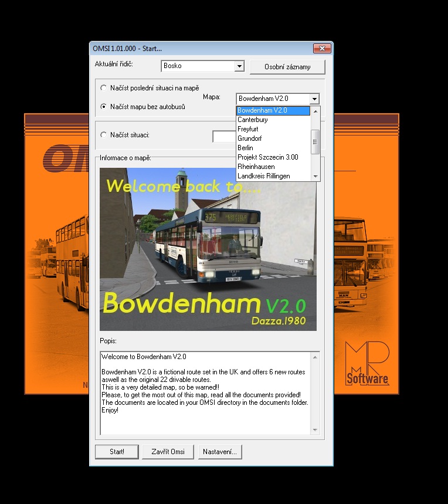The width and height of the screenshot is (448, 504).
Task: Expand the Aktuální řidič driver dropdown
Action: pyautogui.click(x=239, y=66)
